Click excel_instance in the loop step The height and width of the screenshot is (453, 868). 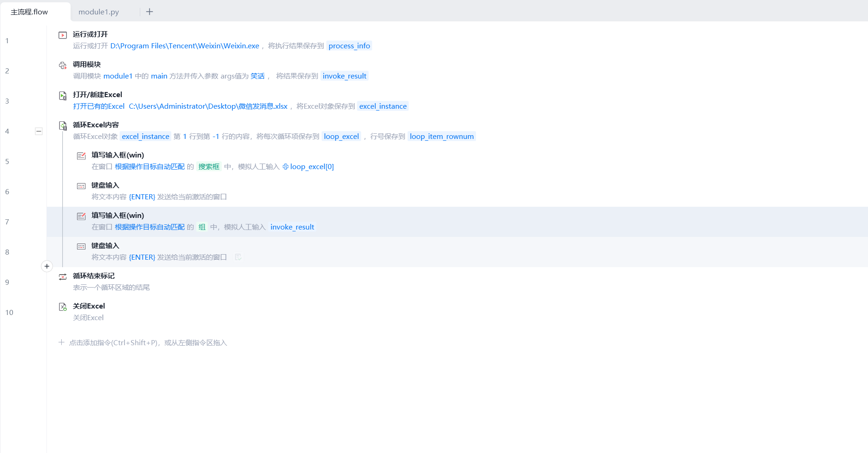(x=146, y=136)
